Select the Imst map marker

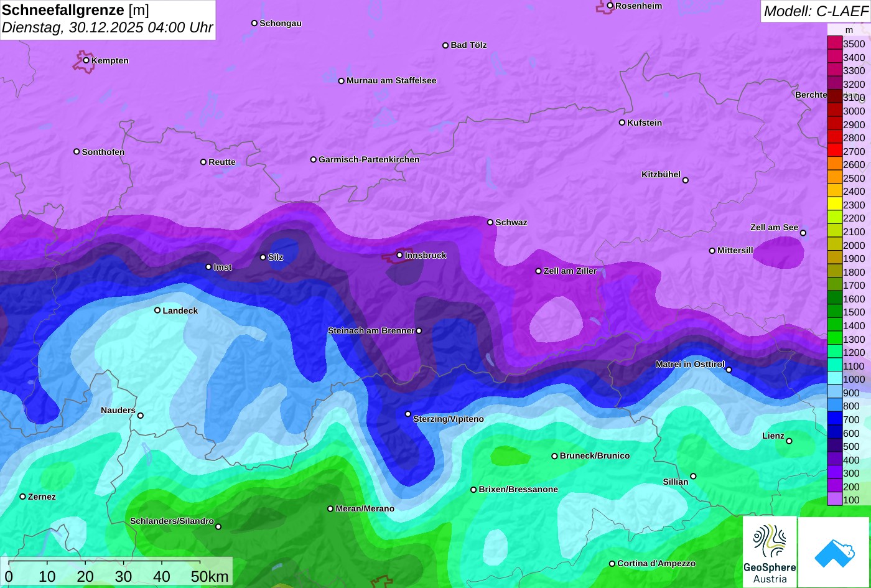click(x=208, y=267)
